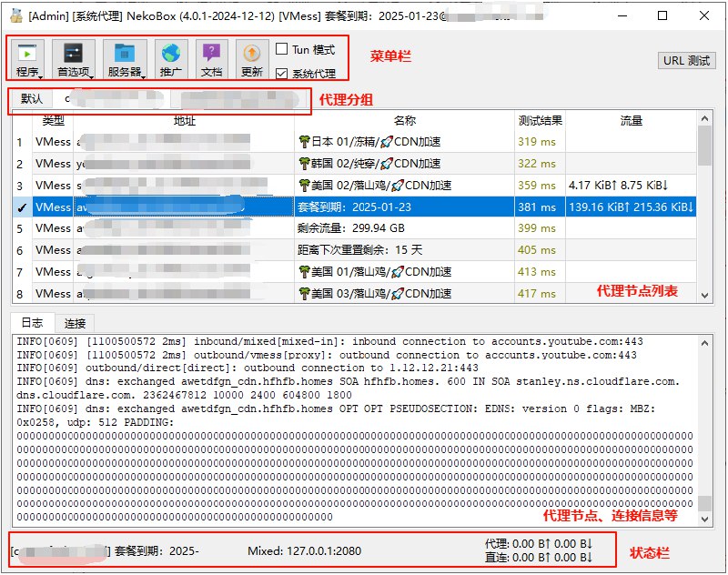Select the 美国 03 CDN node
The width and height of the screenshot is (728, 575).
364,294
